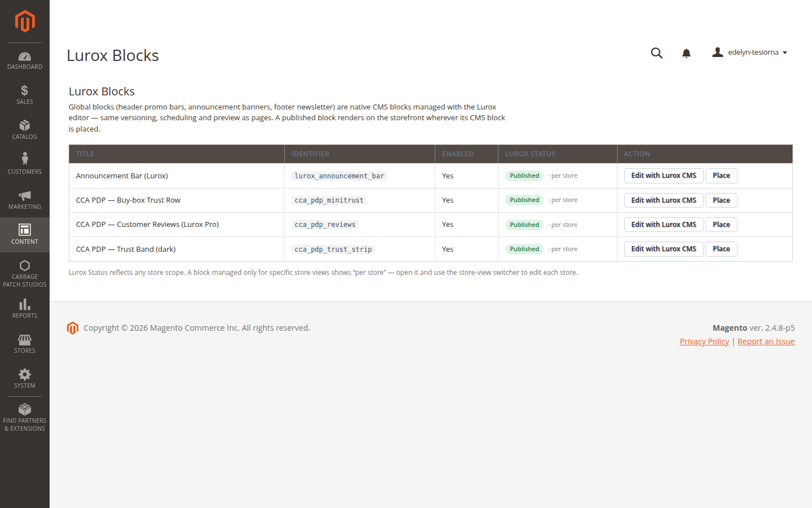Edit Customer Reviews block with Lurox CMS
This screenshot has height=508, width=812.
tap(664, 225)
